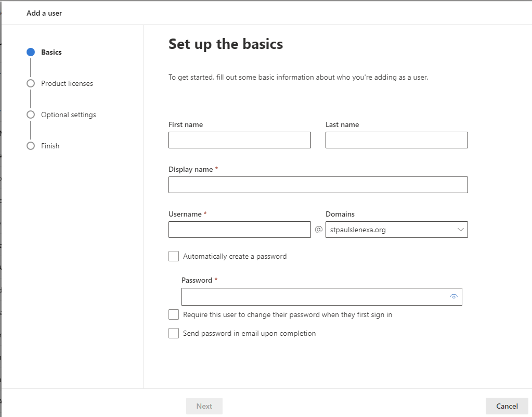Click the Product licenses step circle
The image size is (532, 417).
(31, 83)
